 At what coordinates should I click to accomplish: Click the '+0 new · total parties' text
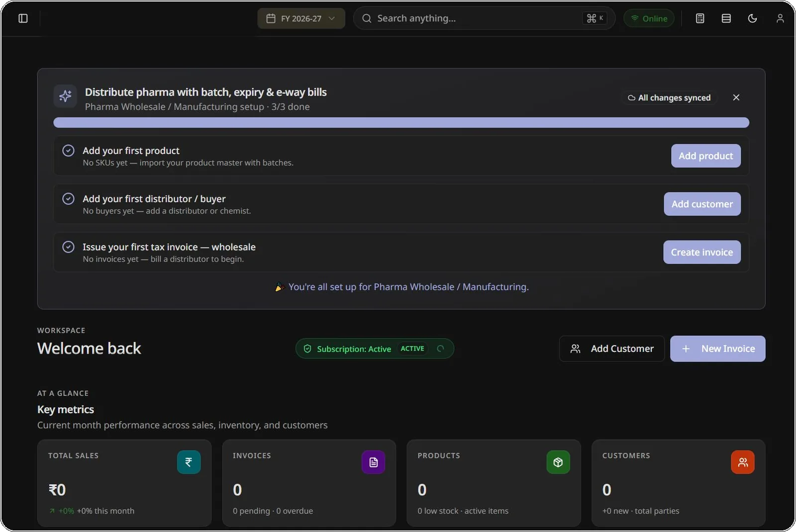point(640,511)
